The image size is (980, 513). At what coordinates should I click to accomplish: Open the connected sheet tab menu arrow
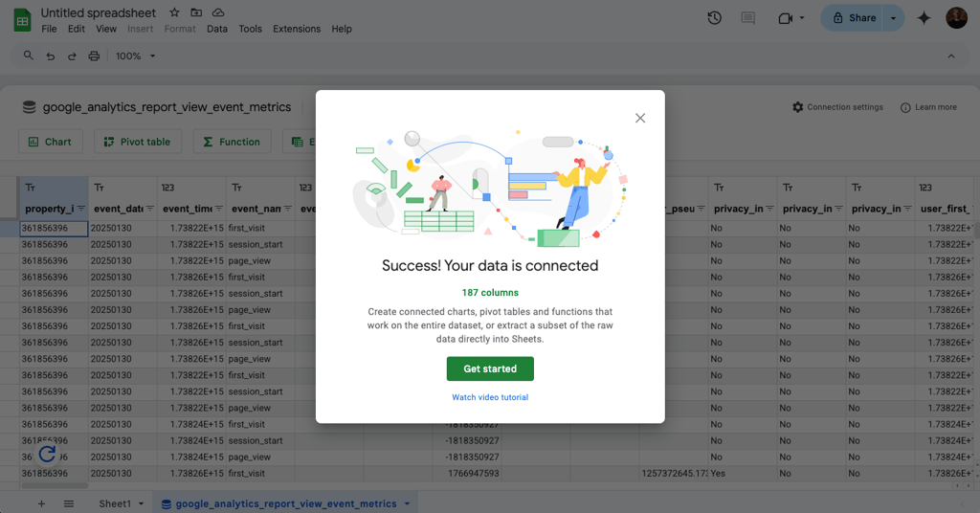click(x=407, y=503)
